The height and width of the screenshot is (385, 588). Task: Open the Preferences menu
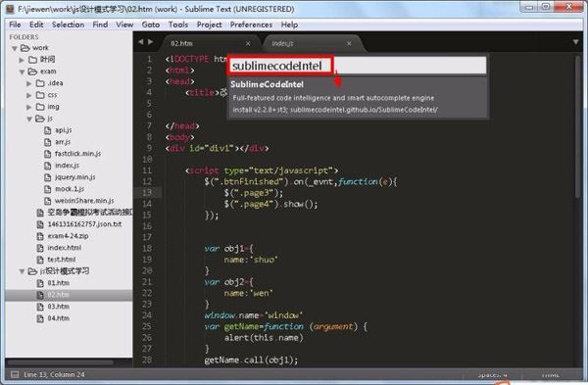(x=251, y=24)
